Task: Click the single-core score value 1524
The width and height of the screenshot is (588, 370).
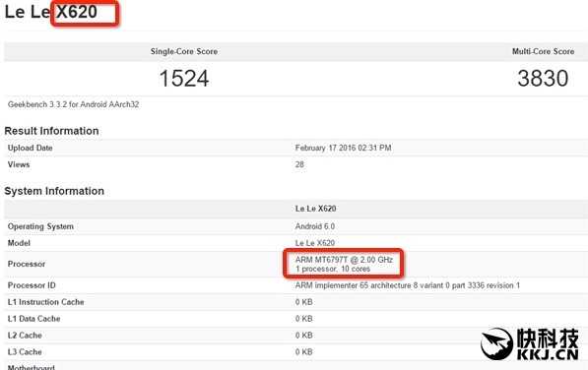Action: click(x=184, y=79)
